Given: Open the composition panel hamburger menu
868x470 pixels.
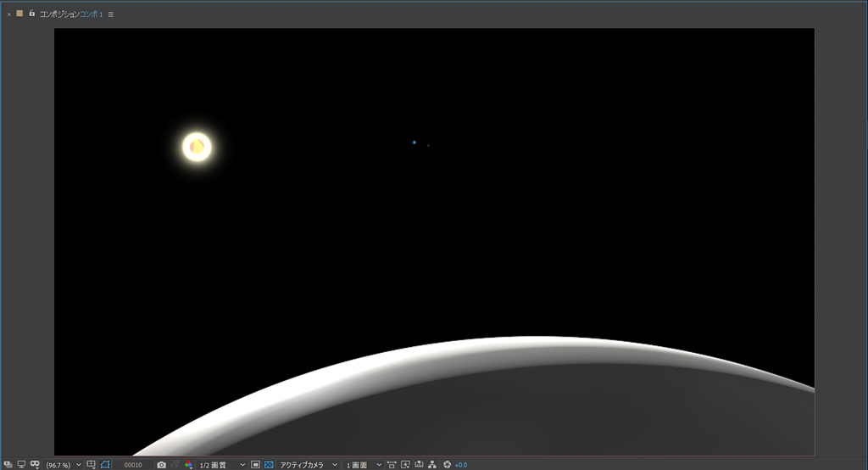Looking at the screenshot, I should click(x=111, y=14).
